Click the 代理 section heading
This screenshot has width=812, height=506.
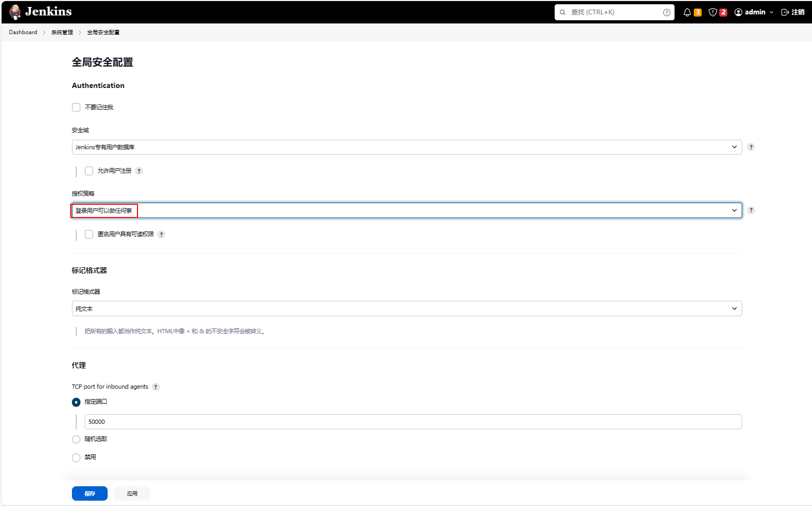tap(79, 365)
